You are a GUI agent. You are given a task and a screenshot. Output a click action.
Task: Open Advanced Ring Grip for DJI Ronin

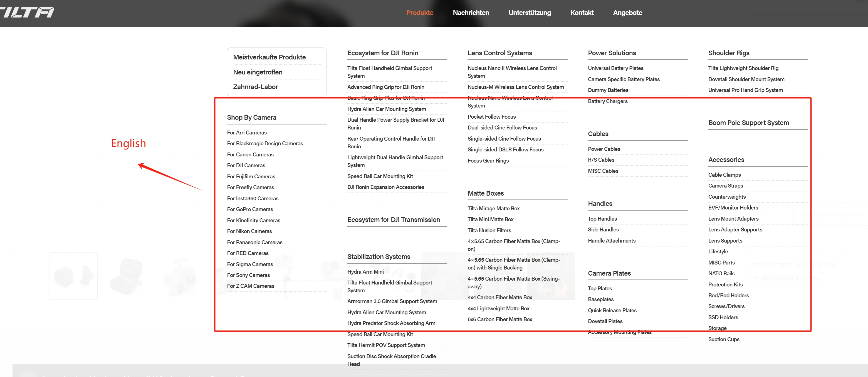click(x=385, y=87)
